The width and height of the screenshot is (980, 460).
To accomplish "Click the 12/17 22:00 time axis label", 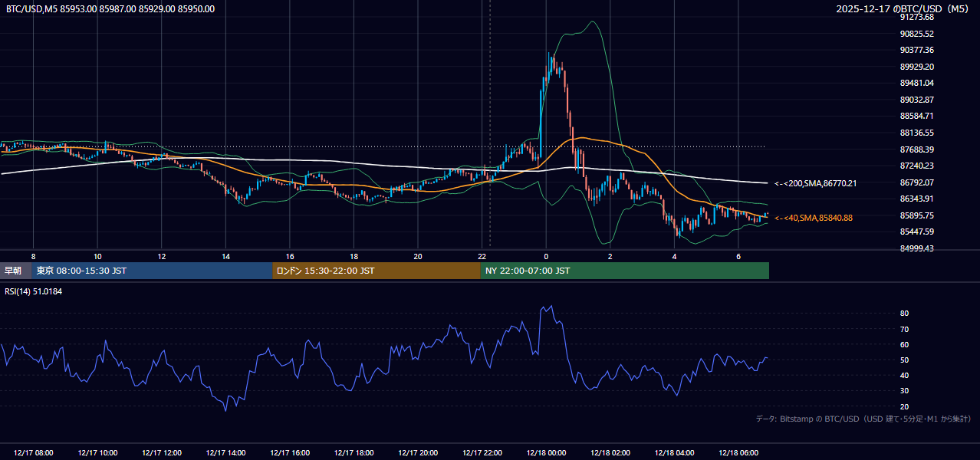I will click(x=482, y=453).
